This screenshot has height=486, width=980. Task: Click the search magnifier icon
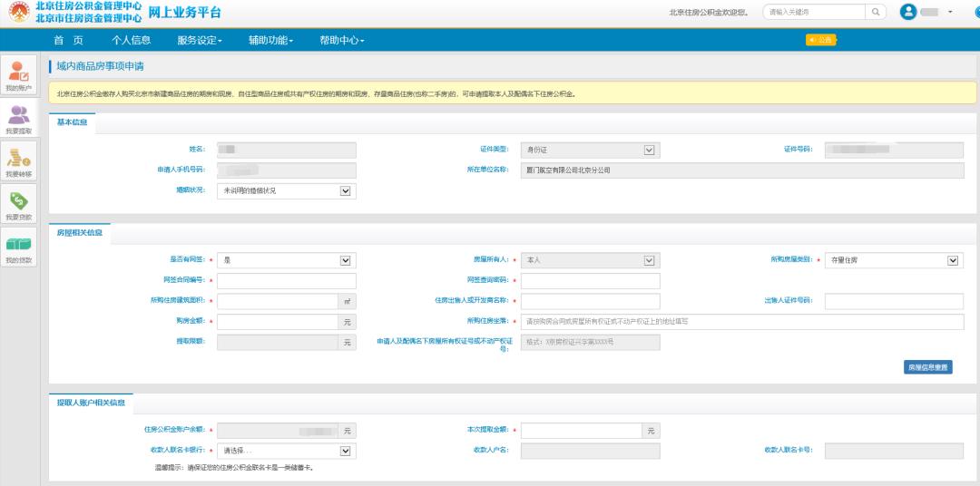876,12
